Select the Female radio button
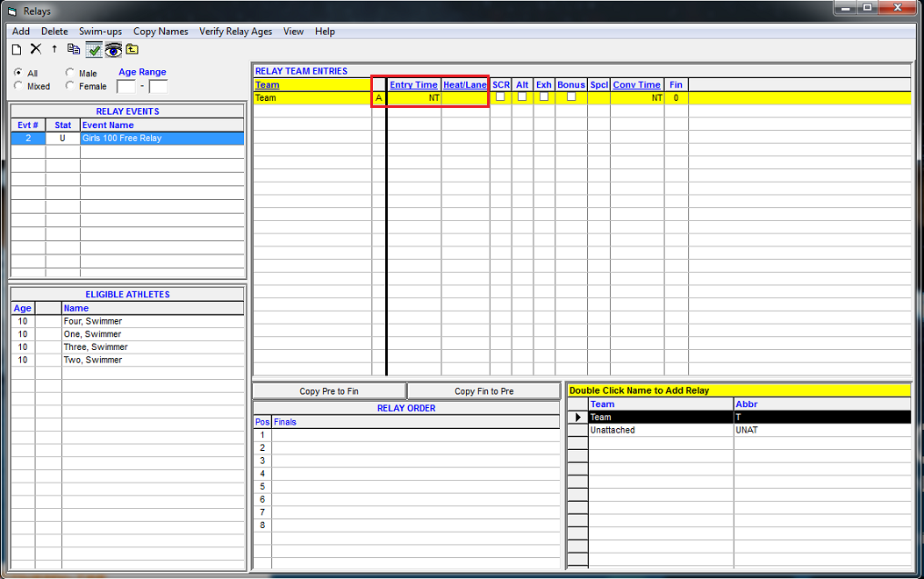This screenshot has height=579, width=924. [70, 86]
